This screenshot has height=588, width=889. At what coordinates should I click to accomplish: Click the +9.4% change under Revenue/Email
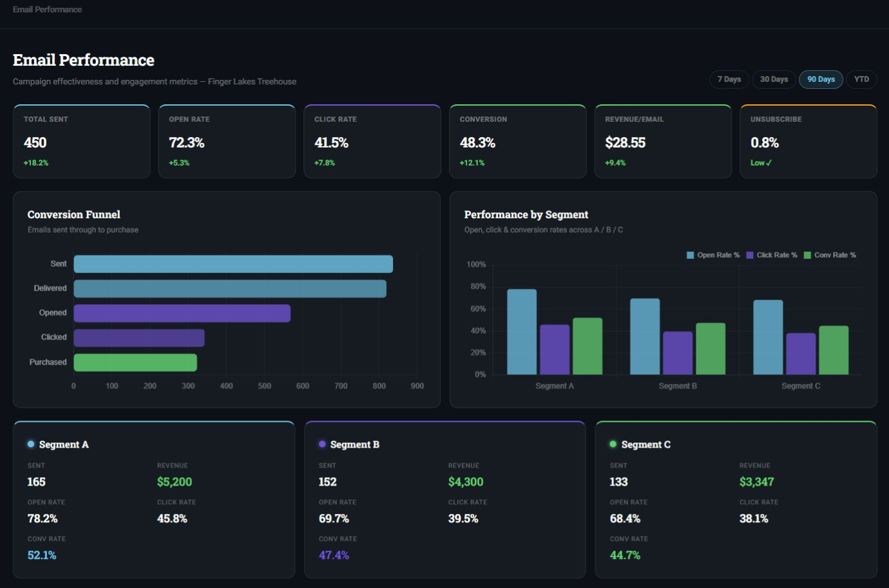pos(615,163)
